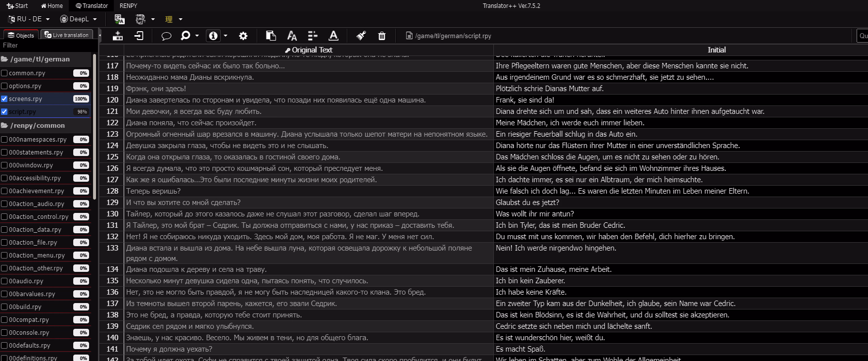Viewport: 868px width, 361px height.
Task: Tick the 000statements.rpy checkbox
Action: (4, 152)
